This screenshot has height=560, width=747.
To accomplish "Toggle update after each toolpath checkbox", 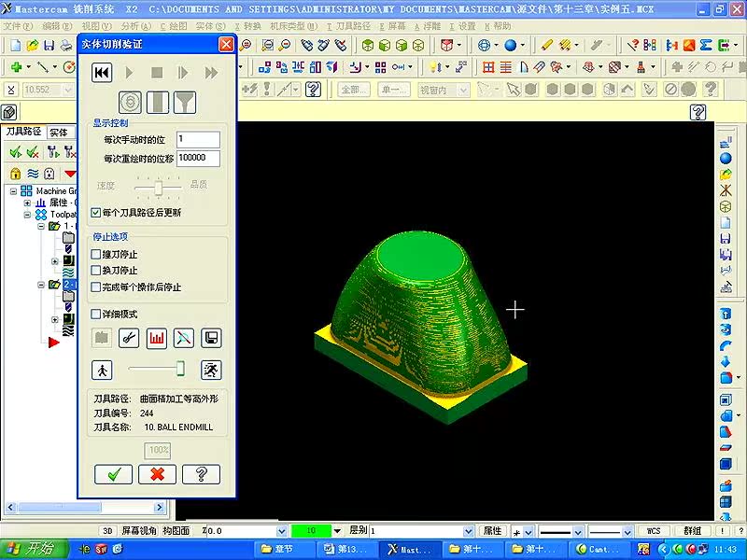I will coord(96,213).
